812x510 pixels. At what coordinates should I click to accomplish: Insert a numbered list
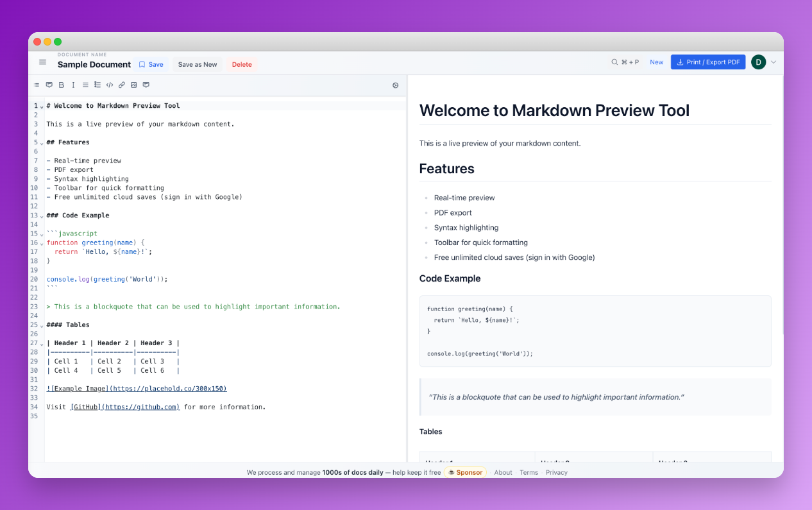click(97, 85)
